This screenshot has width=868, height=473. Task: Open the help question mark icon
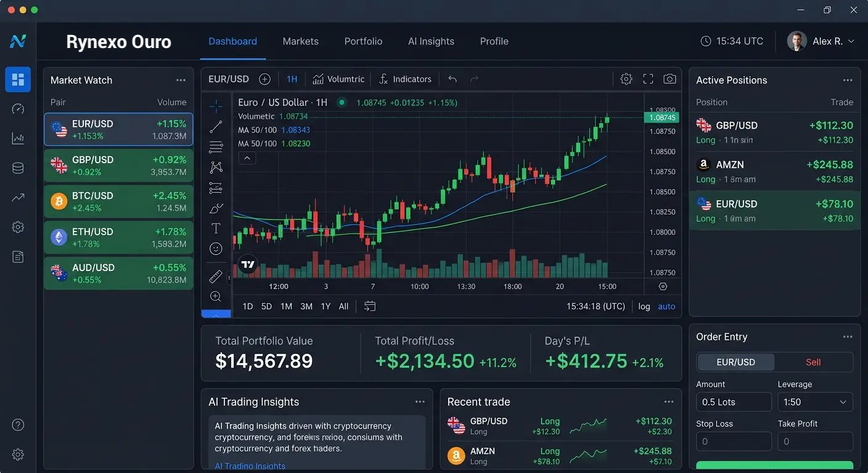18,425
